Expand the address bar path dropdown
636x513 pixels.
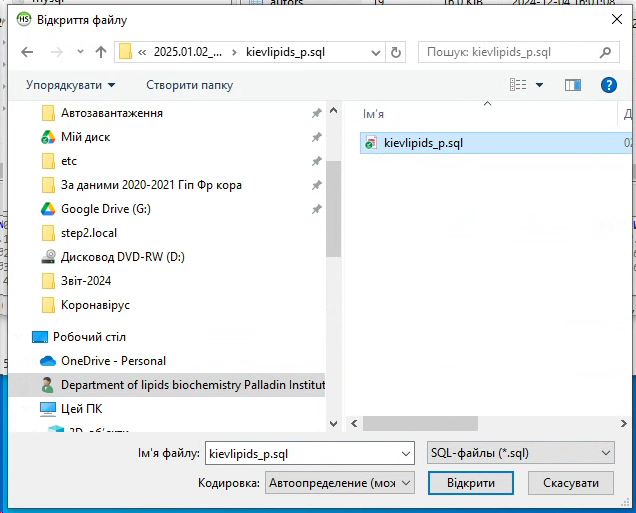click(376, 53)
